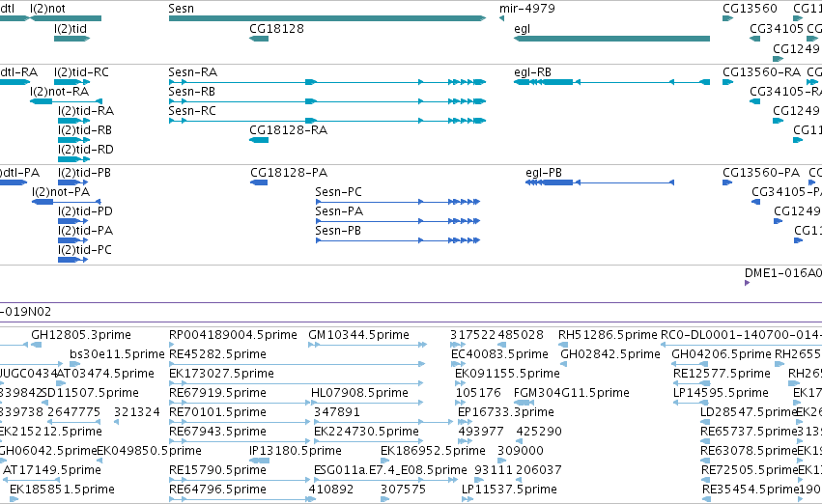Select the Sesn-RA transcript label

[x=193, y=71]
